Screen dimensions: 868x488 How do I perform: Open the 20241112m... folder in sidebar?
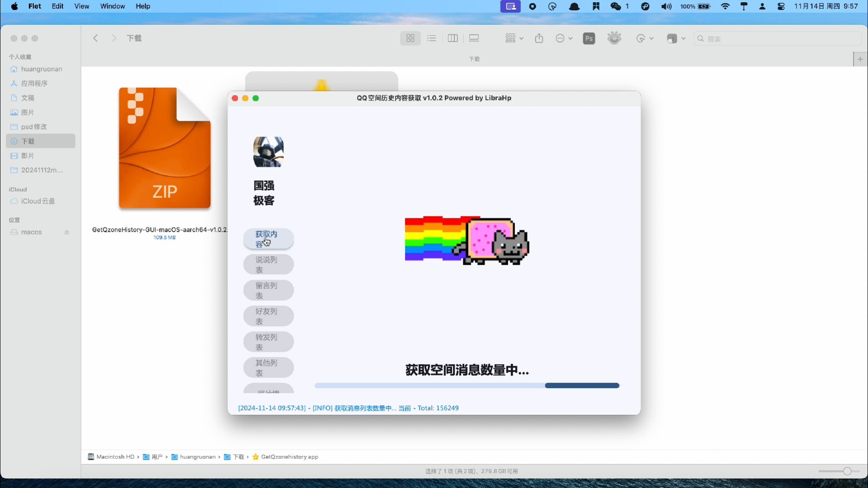(x=41, y=170)
